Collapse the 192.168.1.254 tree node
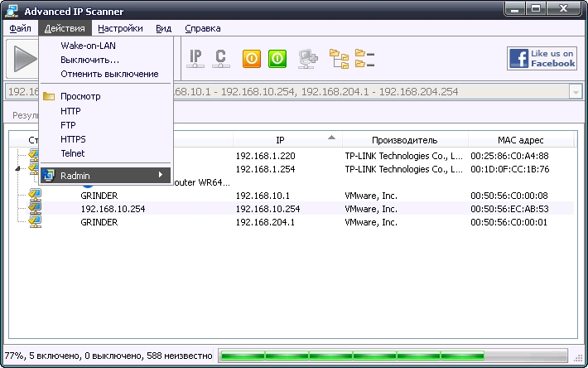 point(18,169)
